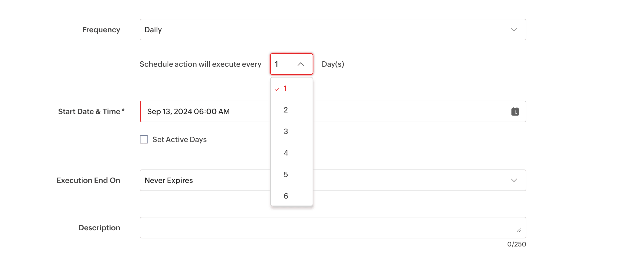Select the checked option 1 in the list
644x254 pixels.
coord(285,88)
